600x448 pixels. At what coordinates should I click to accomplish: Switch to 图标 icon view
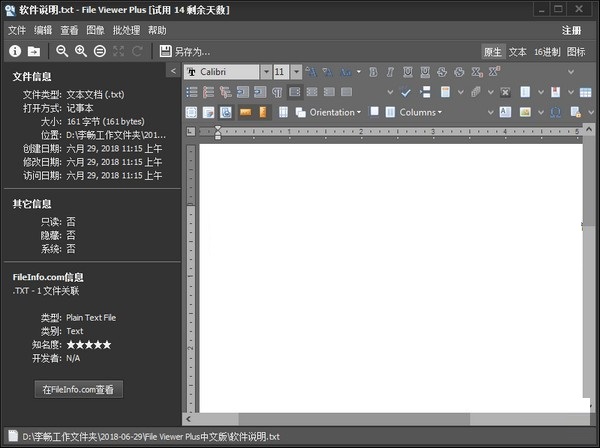click(x=576, y=52)
